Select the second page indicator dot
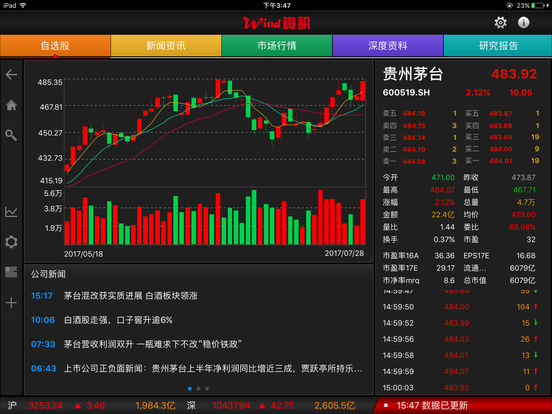Screen dimensions: 552x414 tap(198, 389)
